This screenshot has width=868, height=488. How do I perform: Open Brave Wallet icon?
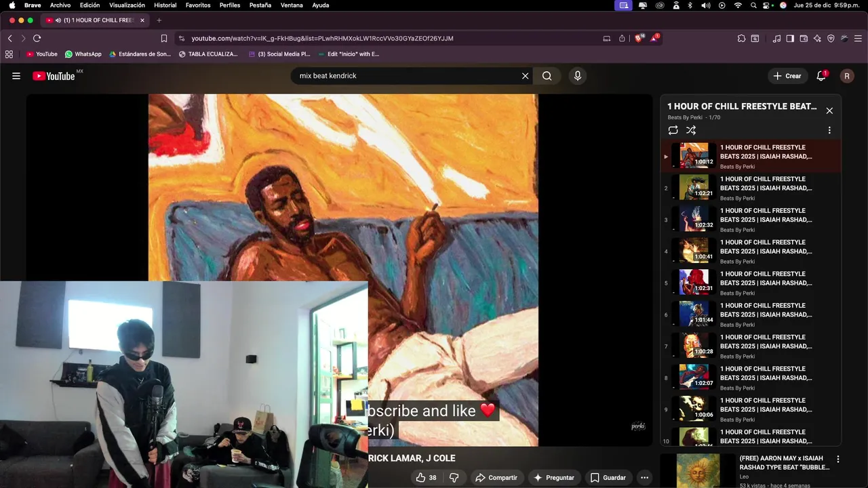804,39
